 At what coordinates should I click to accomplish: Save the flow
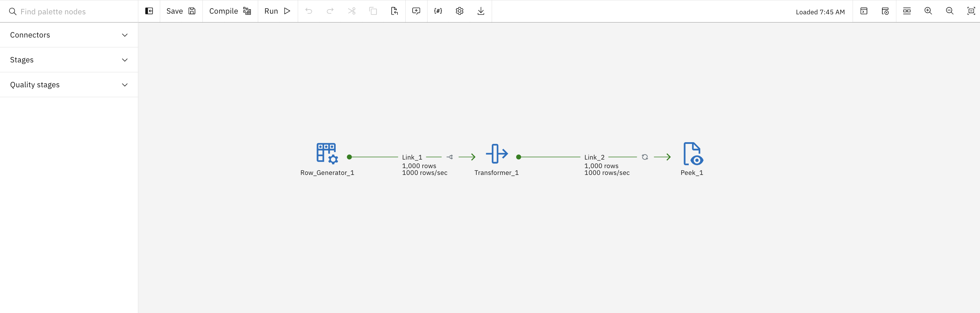(181, 11)
